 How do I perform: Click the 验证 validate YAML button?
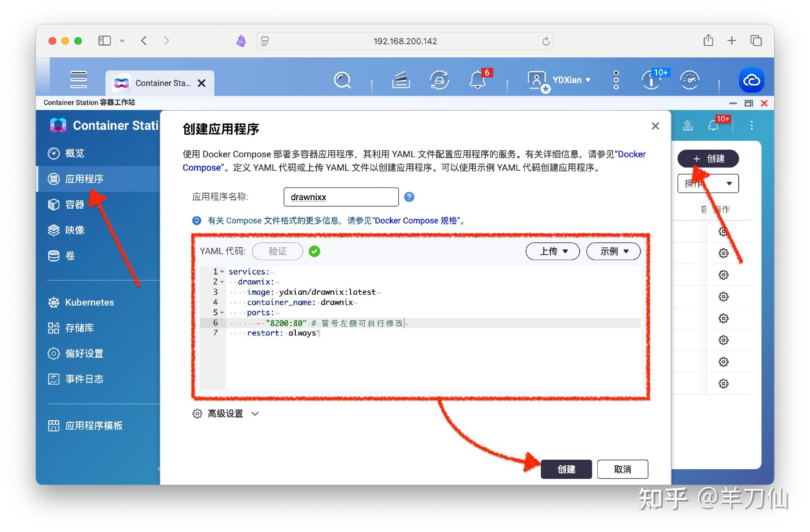[x=277, y=251]
